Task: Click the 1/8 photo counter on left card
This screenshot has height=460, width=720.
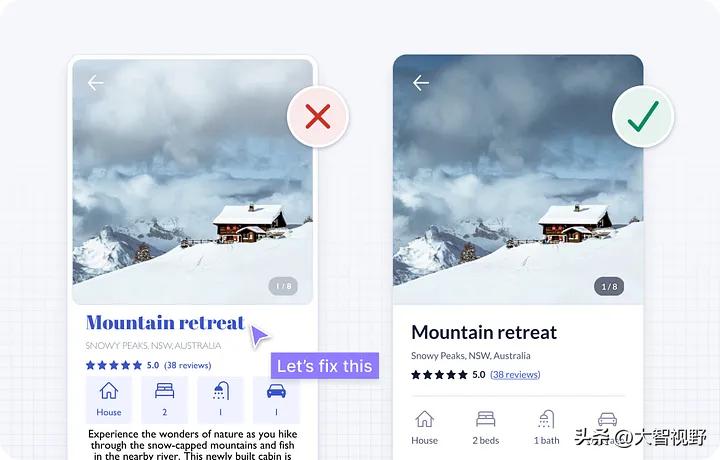Action: pyautogui.click(x=283, y=286)
